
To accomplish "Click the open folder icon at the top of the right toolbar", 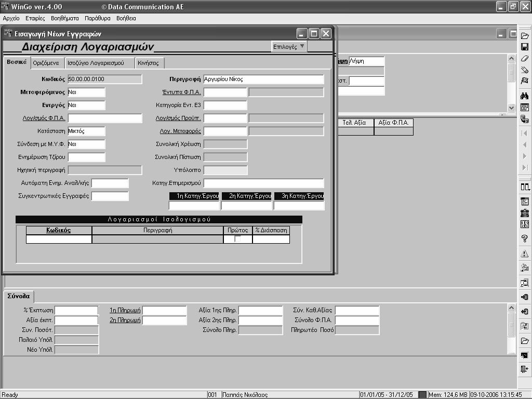I will [525, 36].
